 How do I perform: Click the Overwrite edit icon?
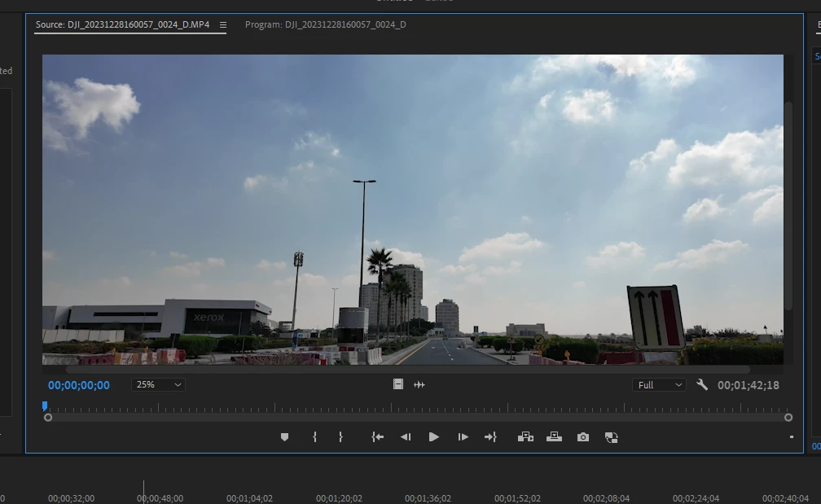[x=554, y=437]
